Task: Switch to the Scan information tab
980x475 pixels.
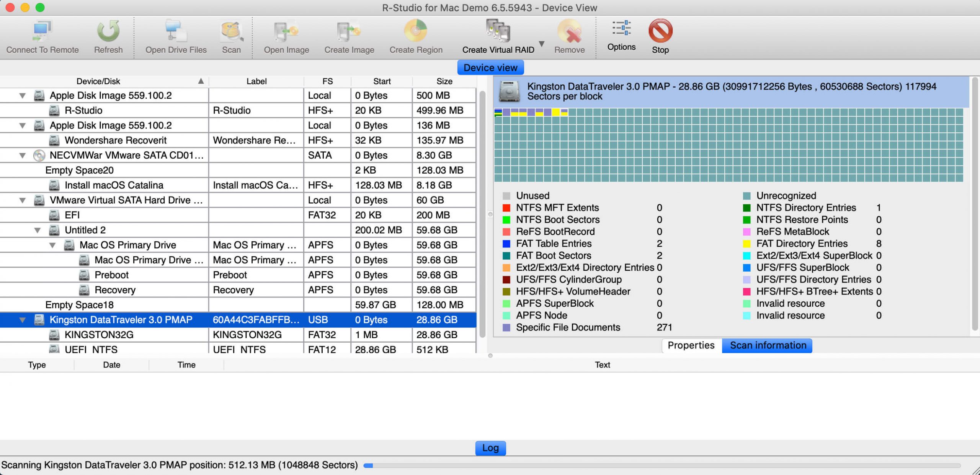Action: pyautogui.click(x=768, y=345)
